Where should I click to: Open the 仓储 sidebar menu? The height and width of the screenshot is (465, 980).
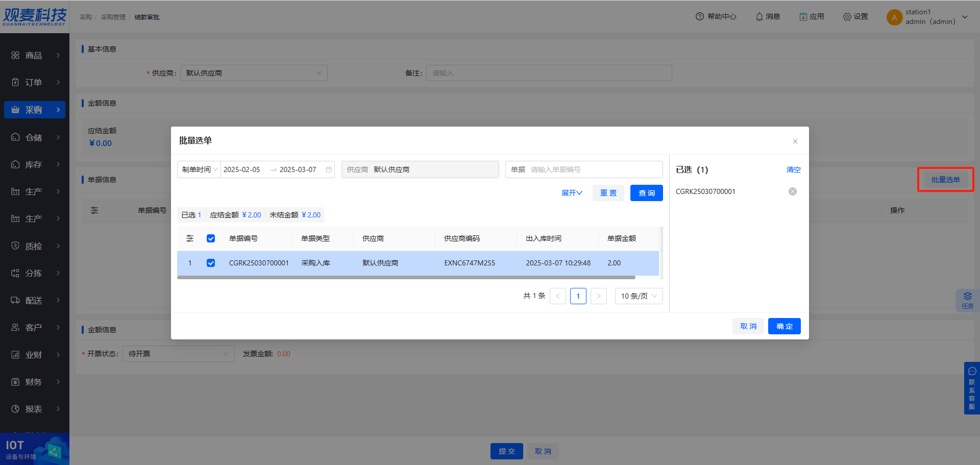35,137
